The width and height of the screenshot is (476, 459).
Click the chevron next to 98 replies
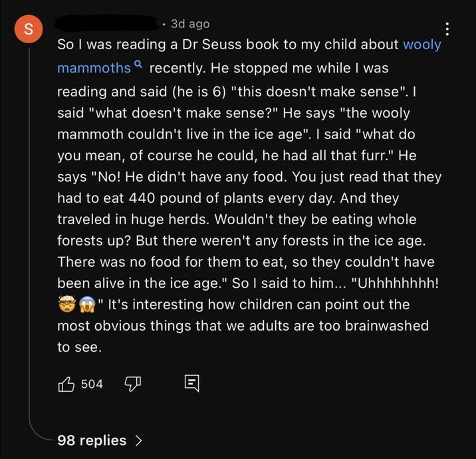coord(139,440)
